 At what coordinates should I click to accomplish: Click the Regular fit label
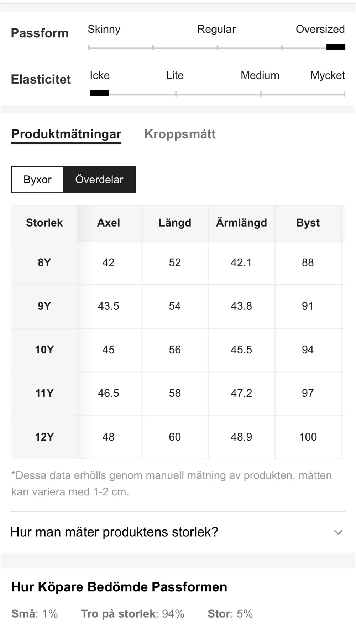[x=216, y=29]
